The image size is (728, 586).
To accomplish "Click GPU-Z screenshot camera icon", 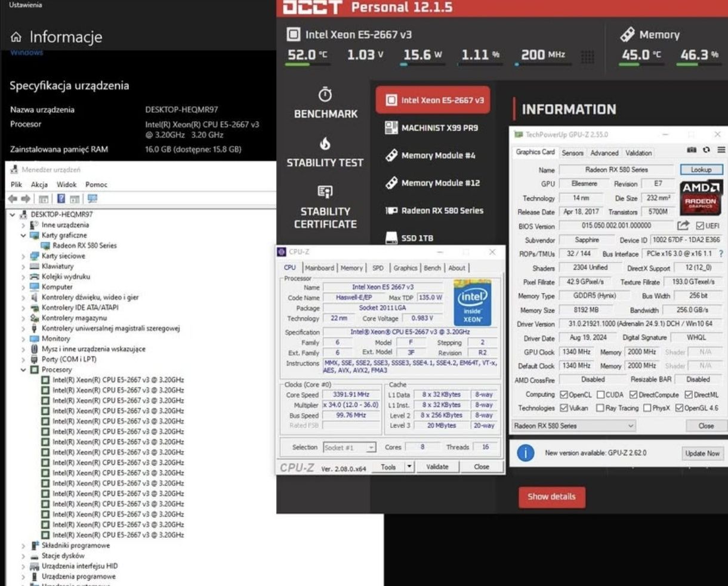I will [692, 150].
